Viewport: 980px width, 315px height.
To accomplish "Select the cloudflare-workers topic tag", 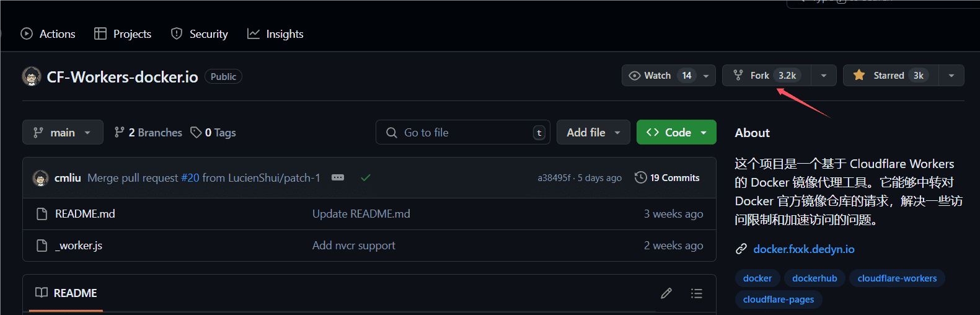I will click(896, 278).
